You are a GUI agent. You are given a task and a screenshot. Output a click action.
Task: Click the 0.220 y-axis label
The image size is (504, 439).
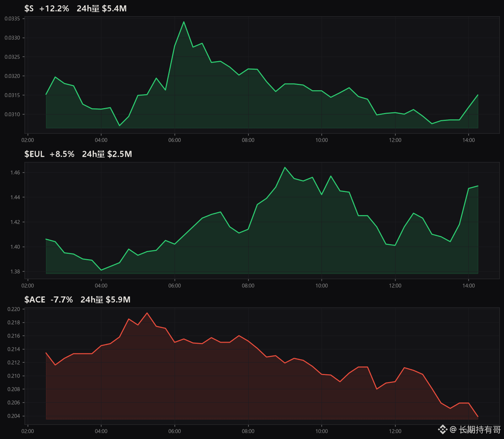click(x=14, y=309)
